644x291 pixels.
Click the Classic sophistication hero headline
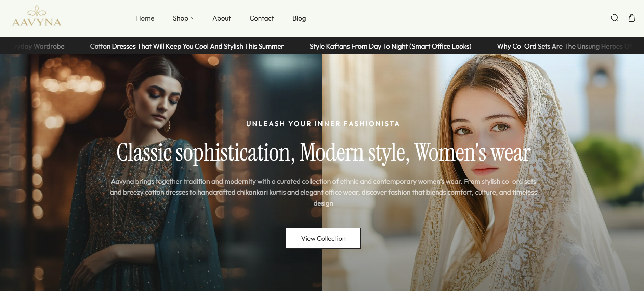tap(323, 153)
